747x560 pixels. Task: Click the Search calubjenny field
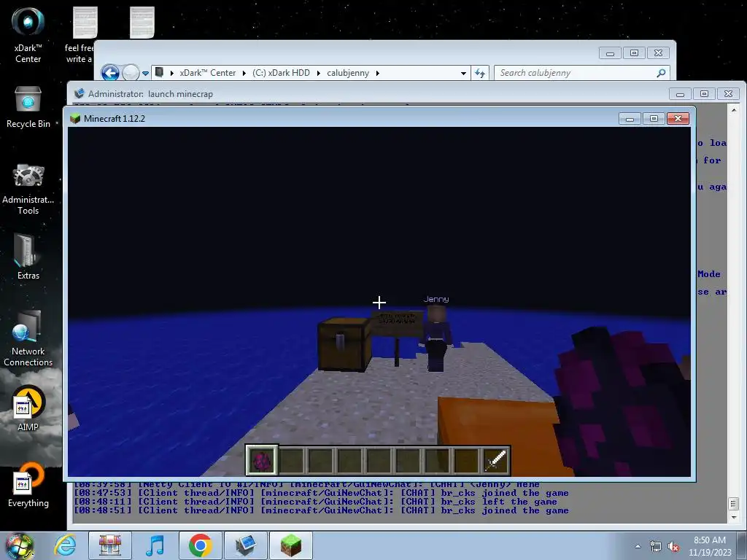(582, 73)
